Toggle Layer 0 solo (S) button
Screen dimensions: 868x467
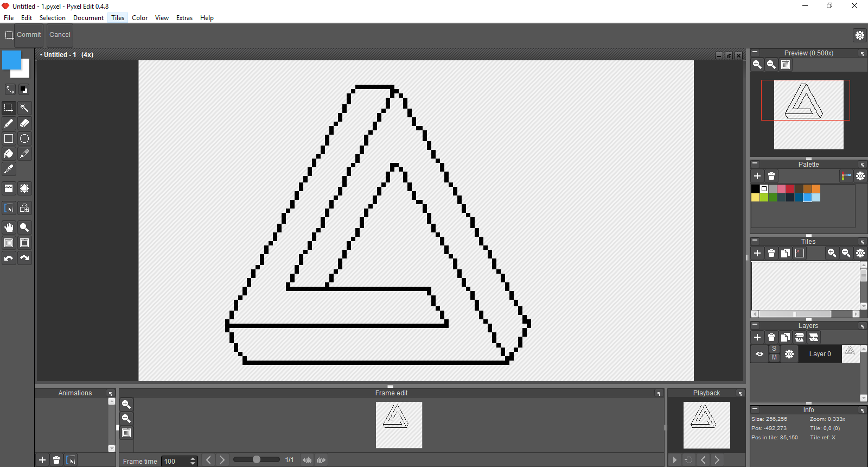coord(774,349)
